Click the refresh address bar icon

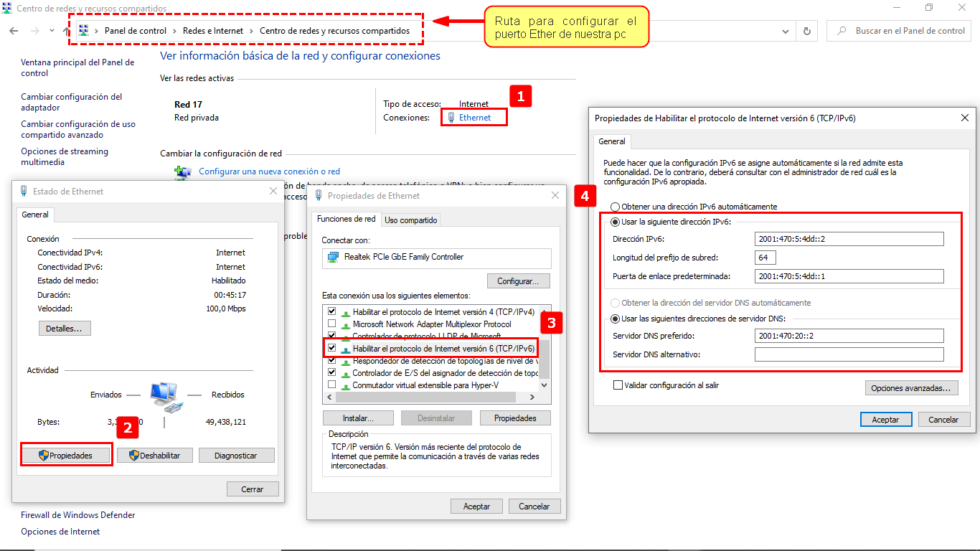coord(807,31)
